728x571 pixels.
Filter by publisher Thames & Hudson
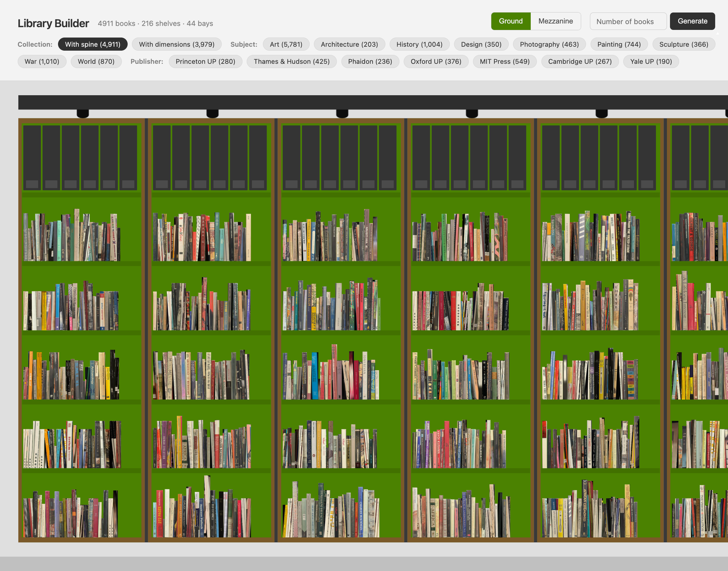pyautogui.click(x=291, y=62)
